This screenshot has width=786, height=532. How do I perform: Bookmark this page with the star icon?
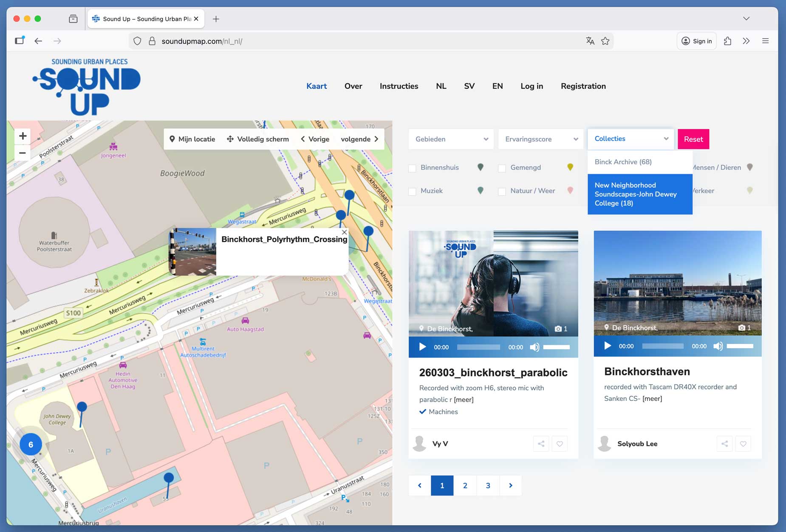[605, 41]
